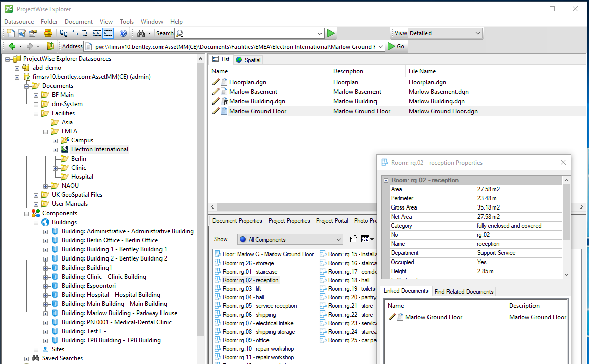
Task: Select the Saved Searches binoculars node
Action: (63, 358)
